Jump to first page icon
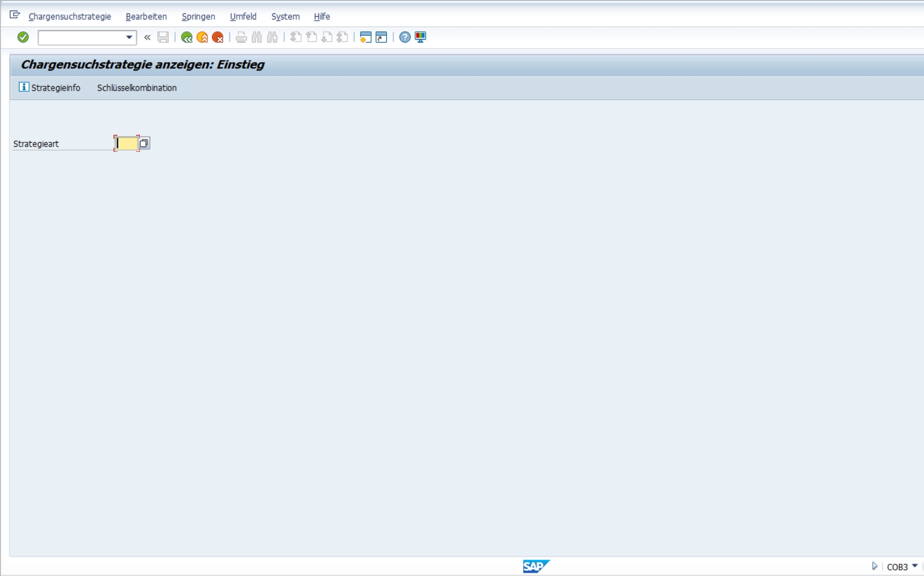The height and width of the screenshot is (576, 924). tap(296, 38)
